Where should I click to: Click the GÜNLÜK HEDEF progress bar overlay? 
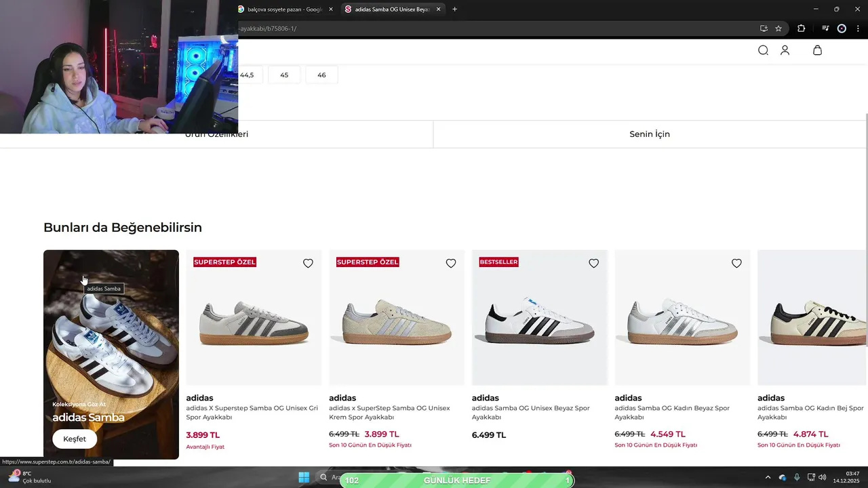click(x=457, y=481)
